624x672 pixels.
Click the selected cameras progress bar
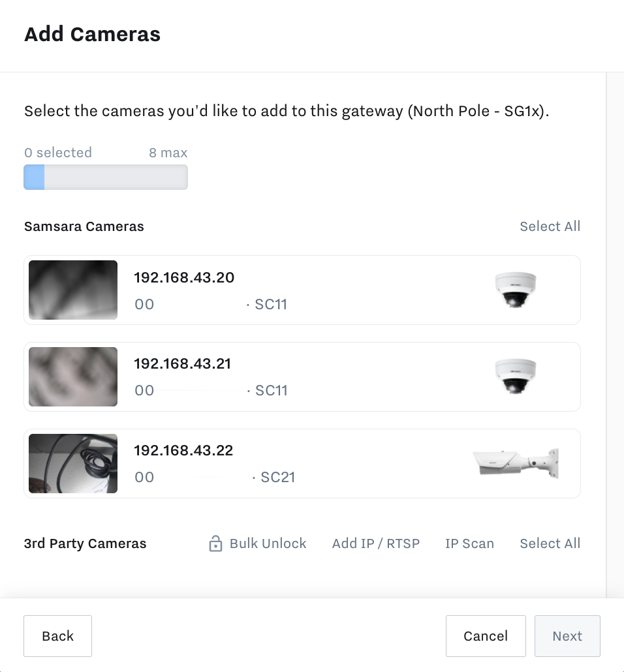click(106, 177)
